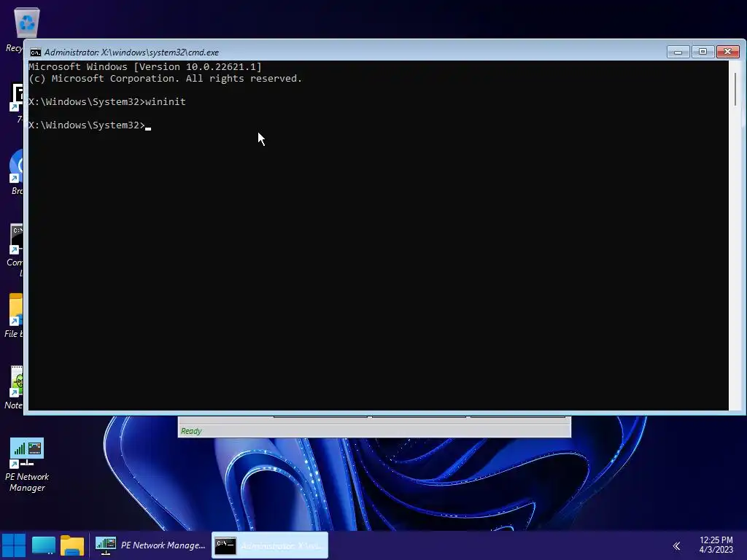This screenshot has height=560, width=747.
Task: Open the clock showing 12:25 PM
Action: (x=716, y=545)
